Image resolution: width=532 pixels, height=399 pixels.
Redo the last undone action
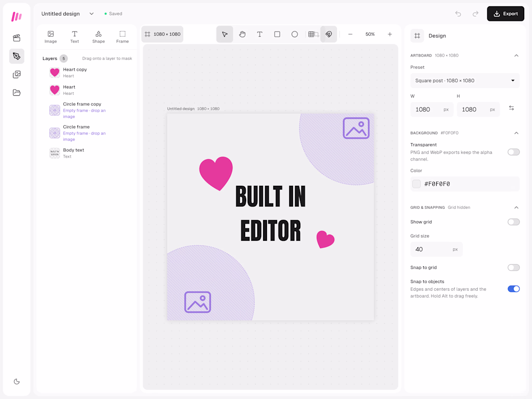pyautogui.click(x=476, y=14)
